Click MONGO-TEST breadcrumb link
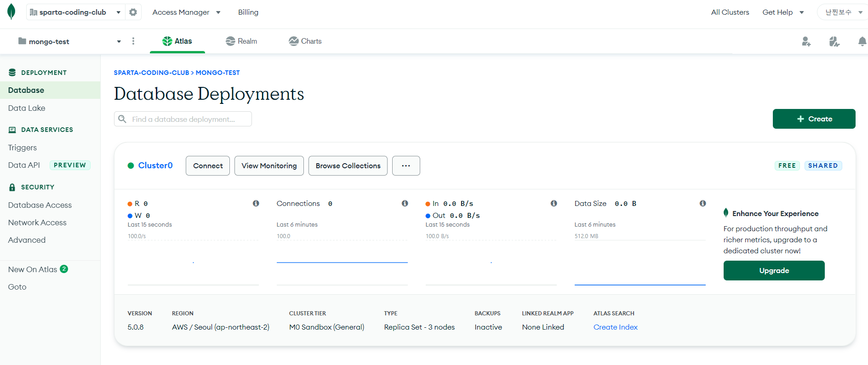This screenshot has height=365, width=868. pos(218,73)
